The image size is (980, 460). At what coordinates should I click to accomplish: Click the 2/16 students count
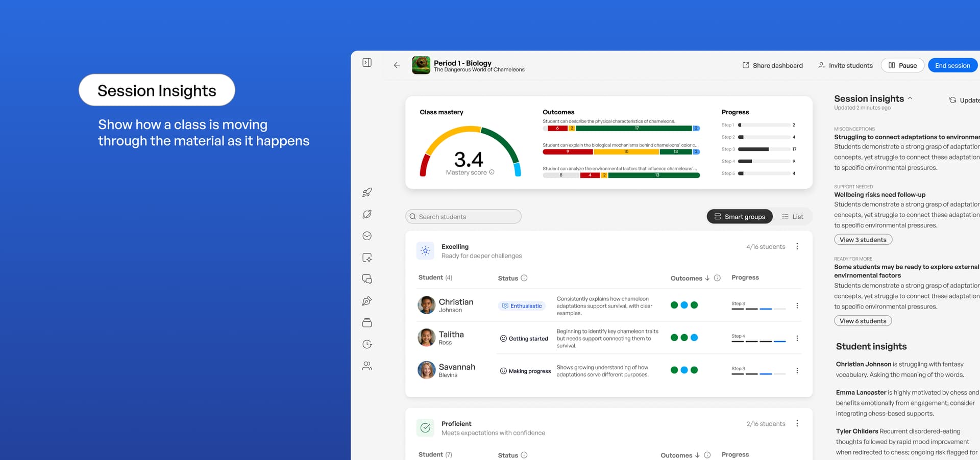766,424
